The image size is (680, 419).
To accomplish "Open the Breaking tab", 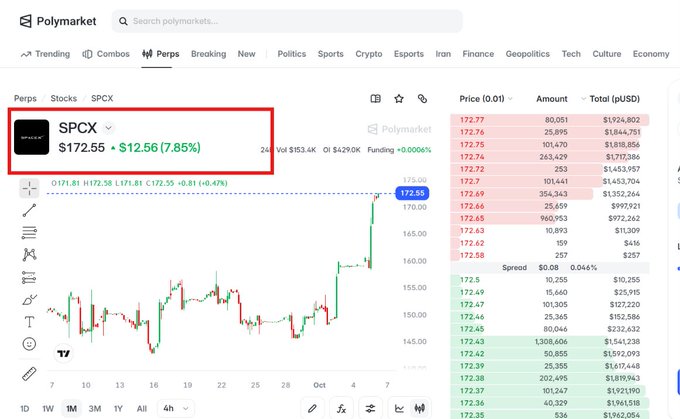I will (x=209, y=54).
